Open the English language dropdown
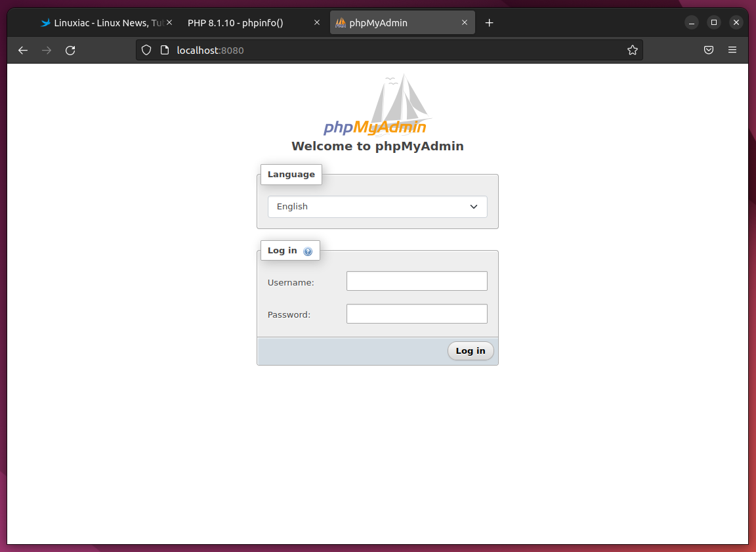This screenshot has height=552, width=756. click(x=377, y=207)
